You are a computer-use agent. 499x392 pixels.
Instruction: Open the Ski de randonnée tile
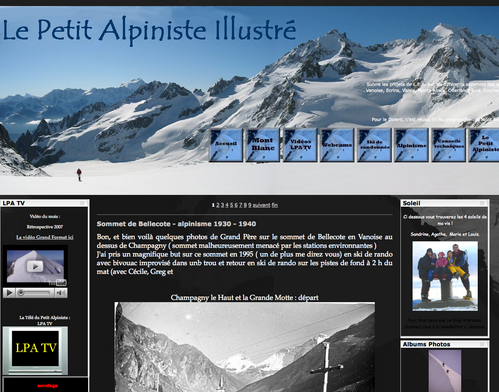click(x=374, y=145)
